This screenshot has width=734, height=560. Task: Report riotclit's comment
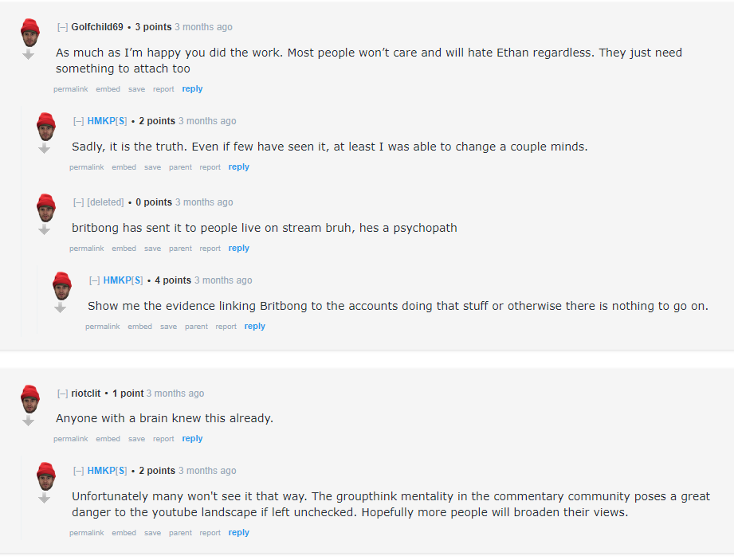click(x=163, y=439)
